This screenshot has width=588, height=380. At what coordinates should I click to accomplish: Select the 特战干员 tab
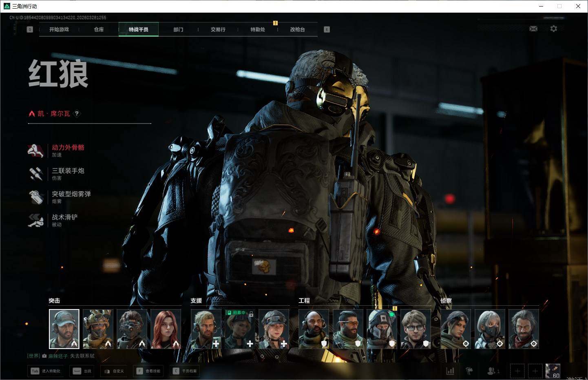point(139,29)
